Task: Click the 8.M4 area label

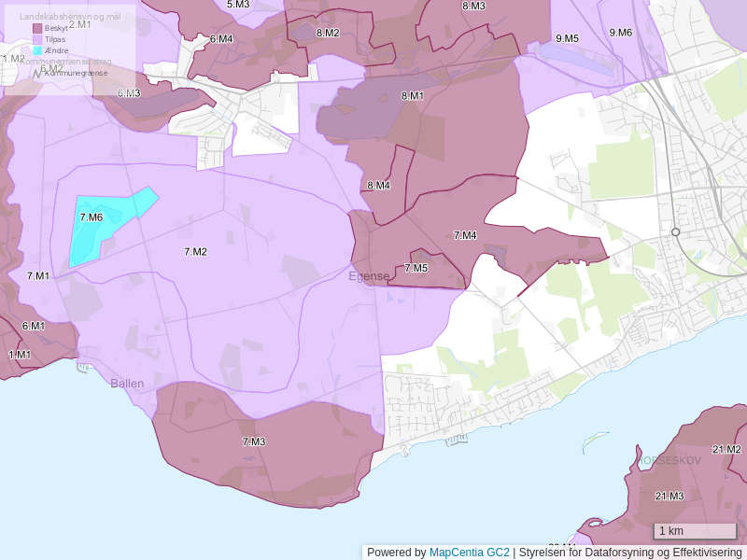Action: (378, 186)
